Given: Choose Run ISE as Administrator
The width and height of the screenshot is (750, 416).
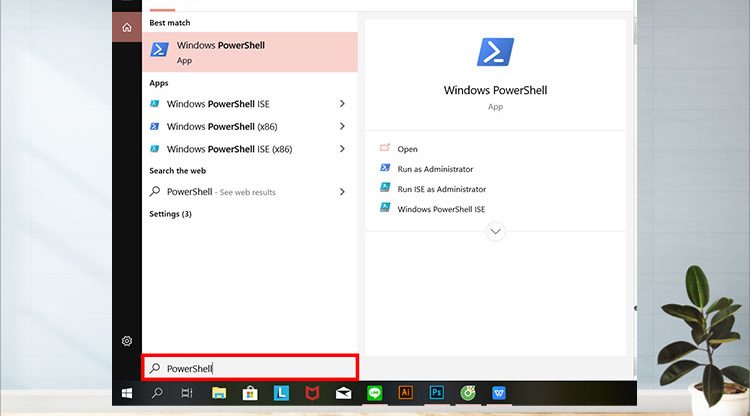Looking at the screenshot, I should click(x=441, y=189).
